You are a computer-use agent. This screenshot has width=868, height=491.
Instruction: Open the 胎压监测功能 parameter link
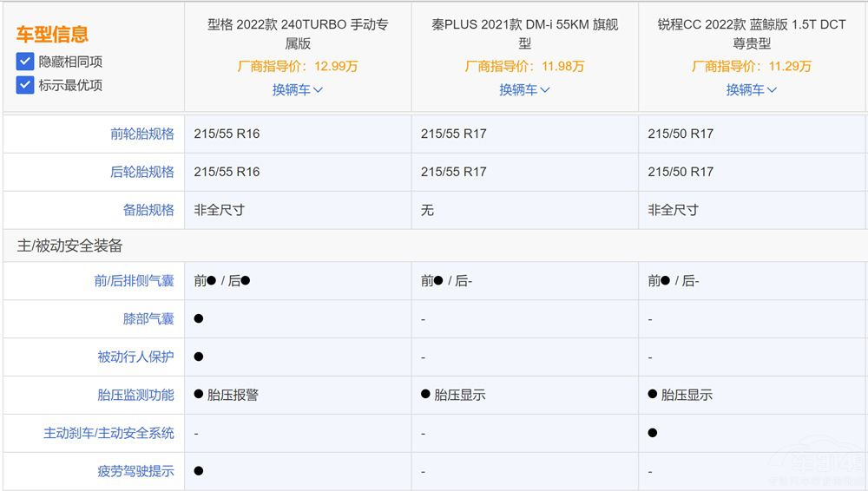click(x=135, y=395)
